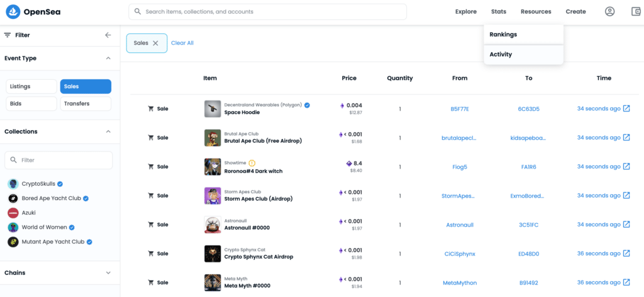
Task: Click Decentraland Wearables verified badge
Action: click(x=307, y=104)
